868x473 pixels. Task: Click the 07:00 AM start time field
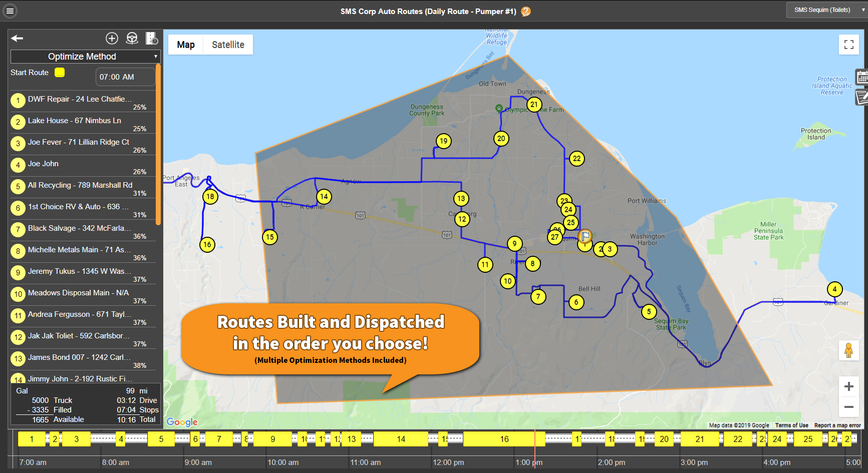(125, 77)
